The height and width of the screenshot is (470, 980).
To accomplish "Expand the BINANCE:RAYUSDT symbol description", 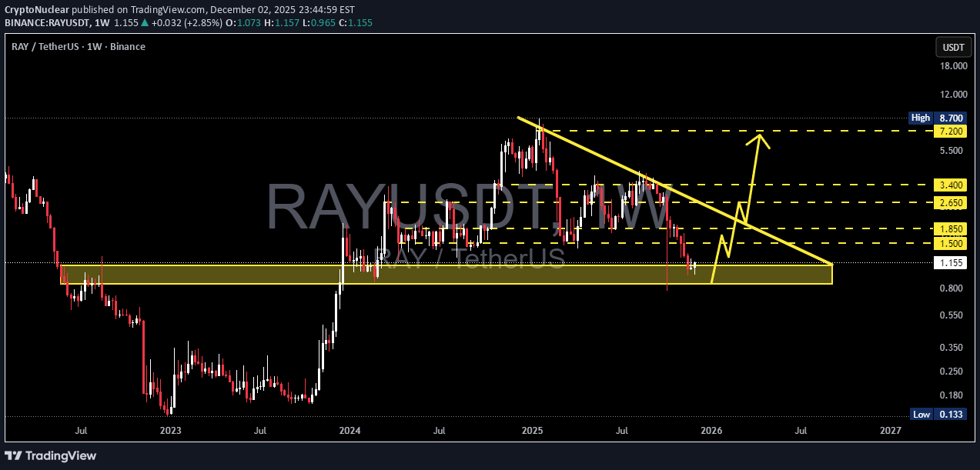I will (x=46, y=22).
